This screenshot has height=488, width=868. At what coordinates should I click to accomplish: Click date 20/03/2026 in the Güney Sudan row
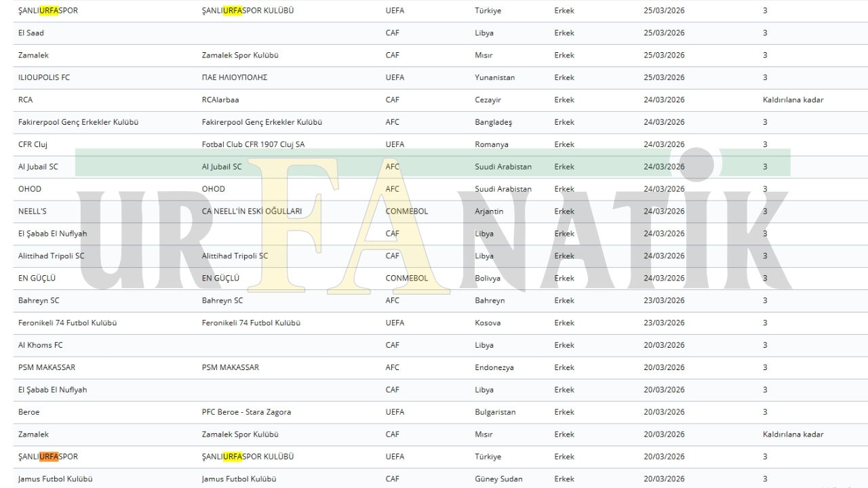click(664, 479)
